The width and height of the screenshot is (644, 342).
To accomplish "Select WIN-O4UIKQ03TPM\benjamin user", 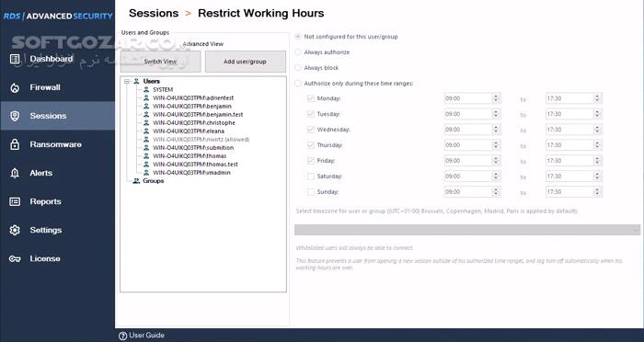I will click(x=191, y=107).
